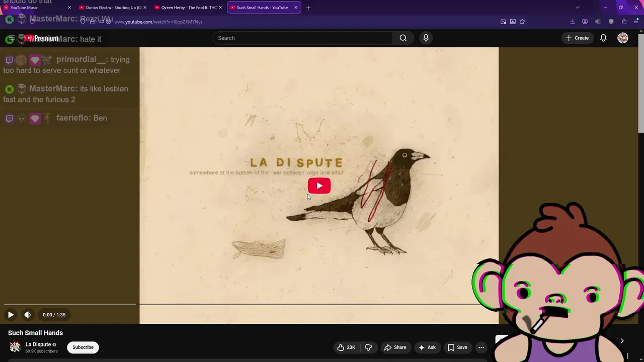Save the video to a playlist
The image size is (644, 362).
(457, 347)
